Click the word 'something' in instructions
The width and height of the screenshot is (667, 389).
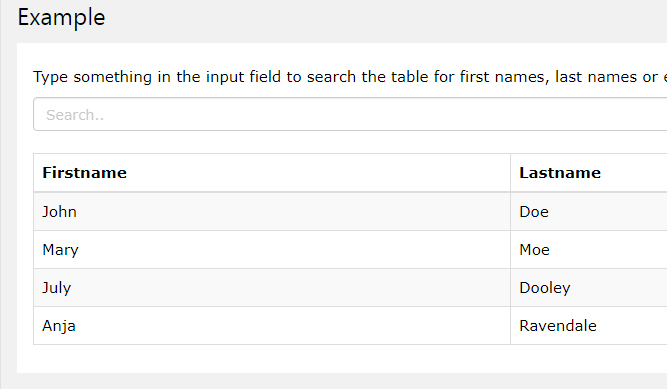click(112, 77)
